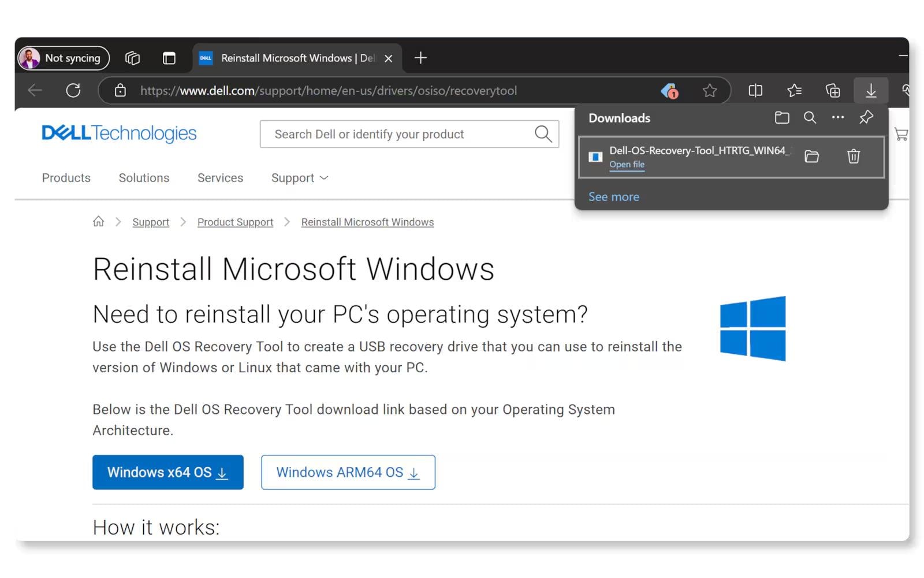
Task: Open the shopping tag notification icon
Action: tap(669, 91)
